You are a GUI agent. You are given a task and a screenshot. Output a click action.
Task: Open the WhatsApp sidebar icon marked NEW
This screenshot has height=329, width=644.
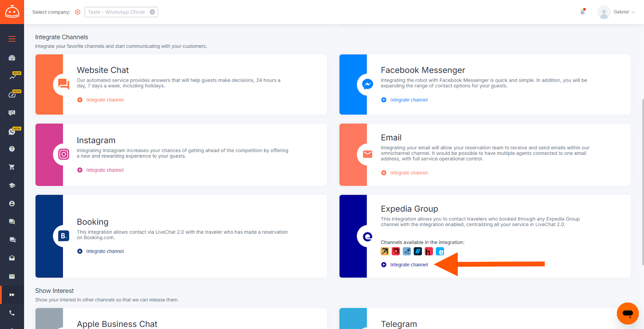12,132
